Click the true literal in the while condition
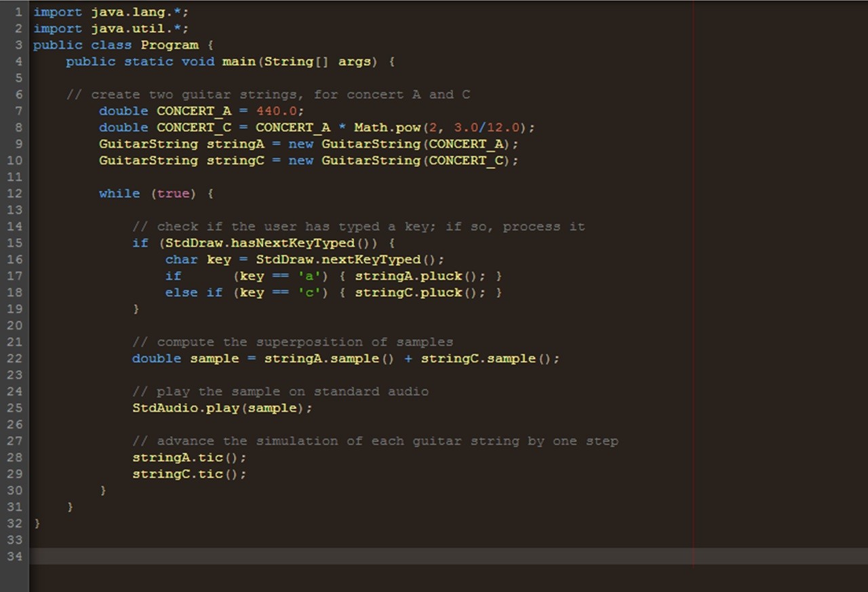The height and width of the screenshot is (592, 868). tap(173, 193)
